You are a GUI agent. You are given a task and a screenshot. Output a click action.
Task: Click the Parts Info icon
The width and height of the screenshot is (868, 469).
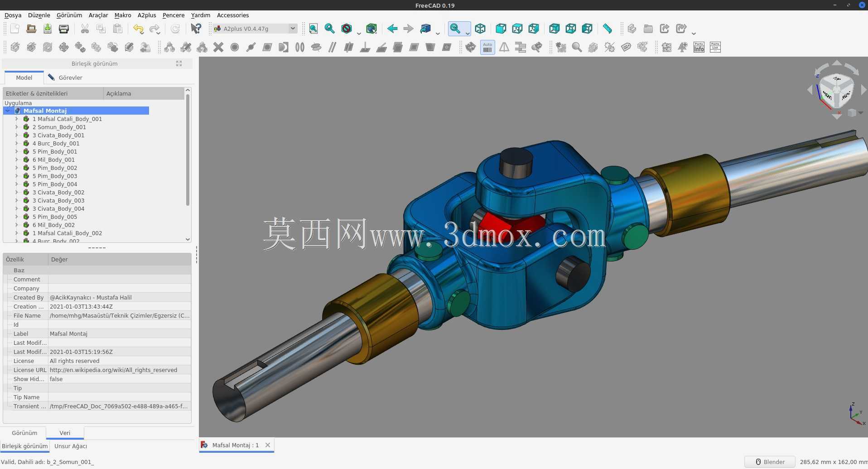tap(699, 47)
